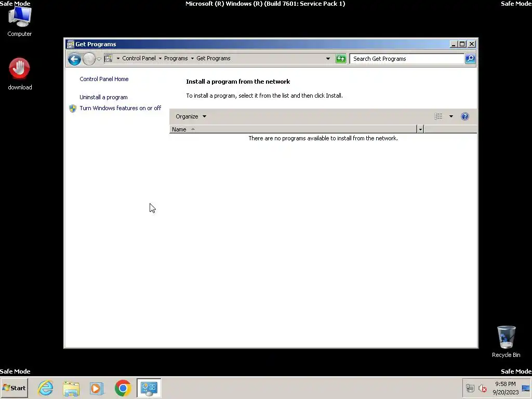Expand the view options dropdown arrow
The image size is (532, 399).
pyautogui.click(x=451, y=116)
